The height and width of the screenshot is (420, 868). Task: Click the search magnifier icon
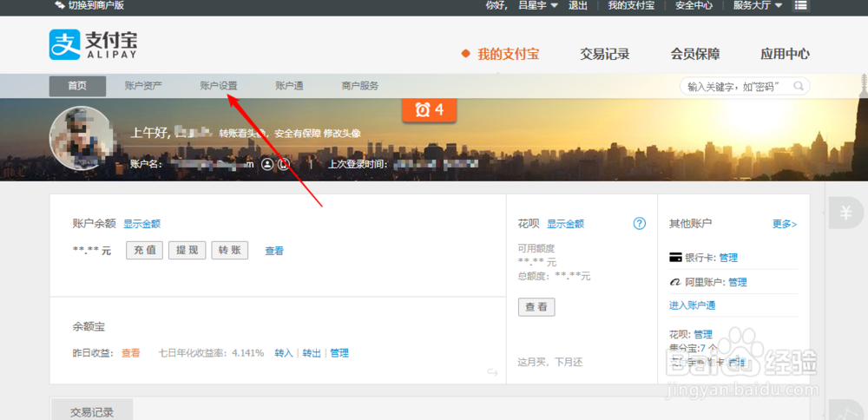[799, 86]
